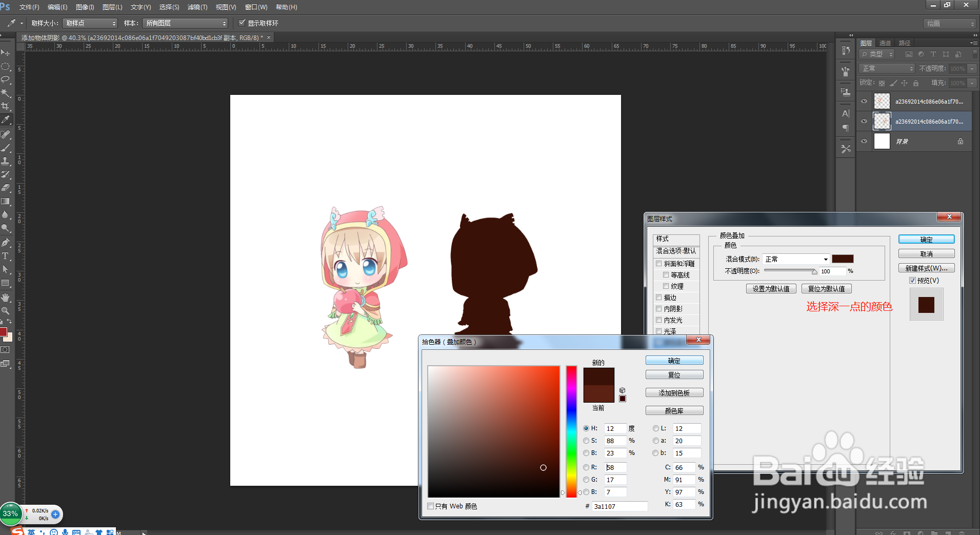Click 确定 in the 图层样式 dialog

[926, 240]
